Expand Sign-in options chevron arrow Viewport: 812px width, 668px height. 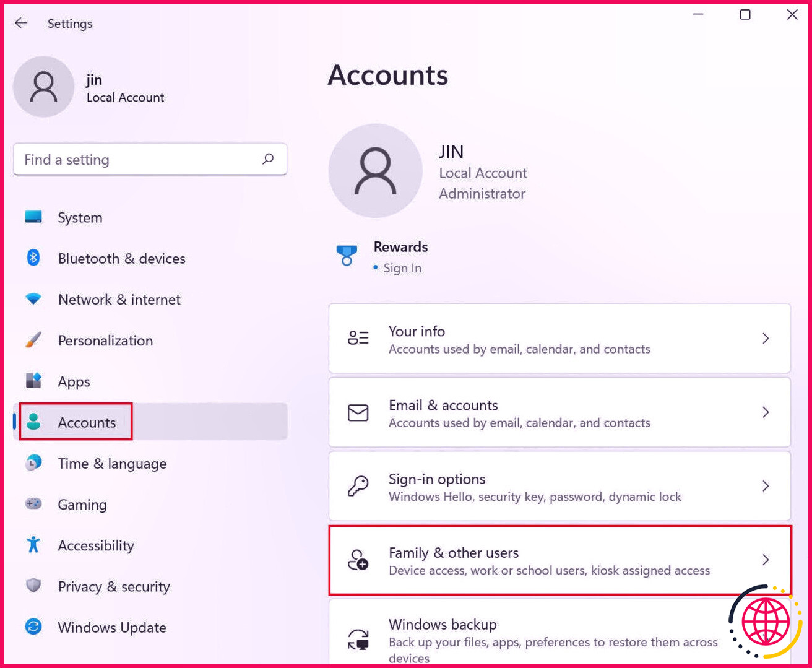point(766,486)
